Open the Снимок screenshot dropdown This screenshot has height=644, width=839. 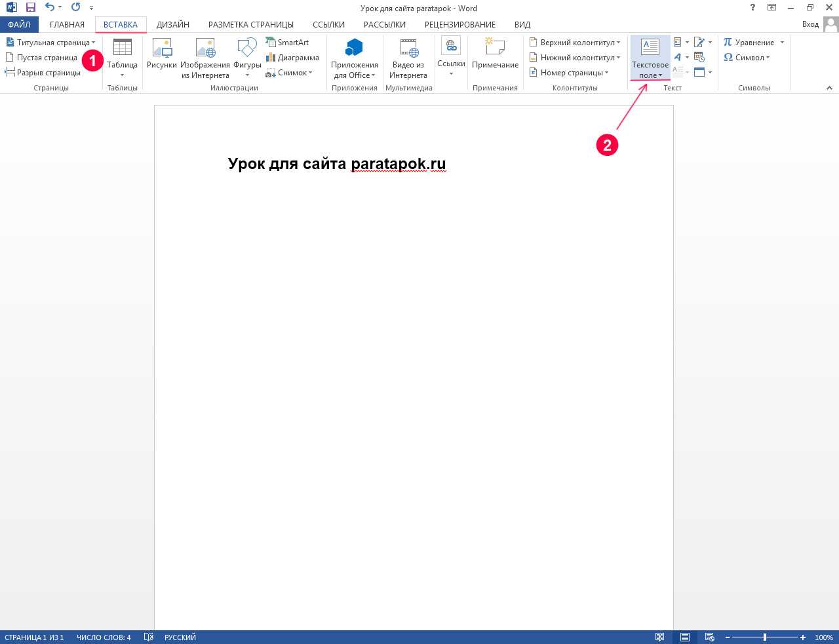289,73
